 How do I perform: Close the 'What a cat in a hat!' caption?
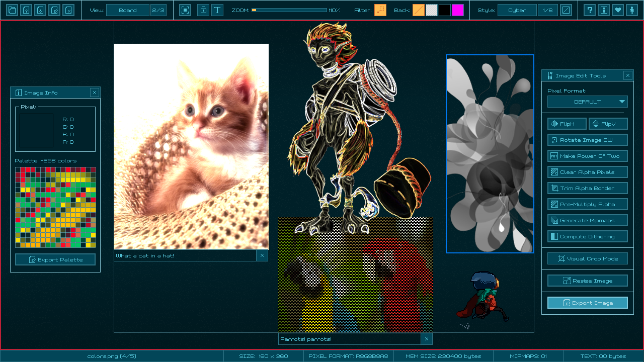[262, 255]
